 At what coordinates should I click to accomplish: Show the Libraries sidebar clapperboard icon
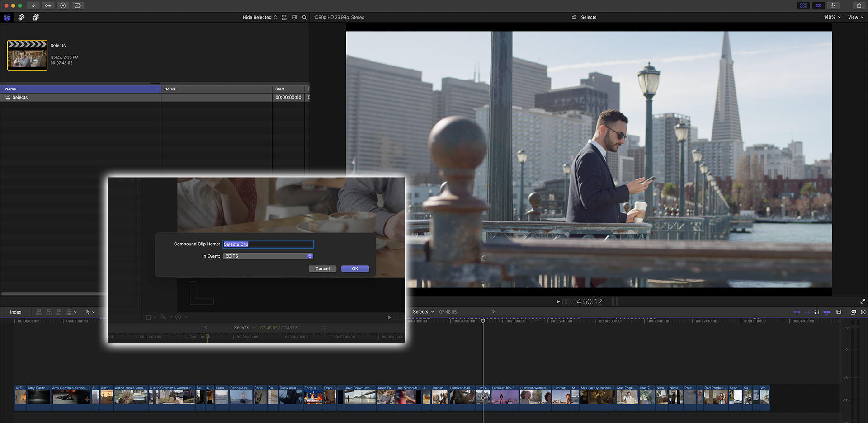pos(7,17)
